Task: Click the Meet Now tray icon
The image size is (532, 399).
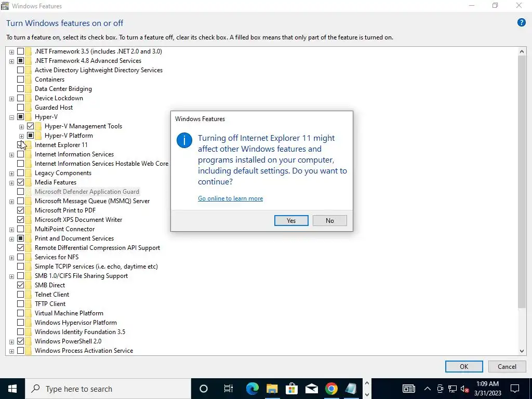Action: click(x=441, y=389)
